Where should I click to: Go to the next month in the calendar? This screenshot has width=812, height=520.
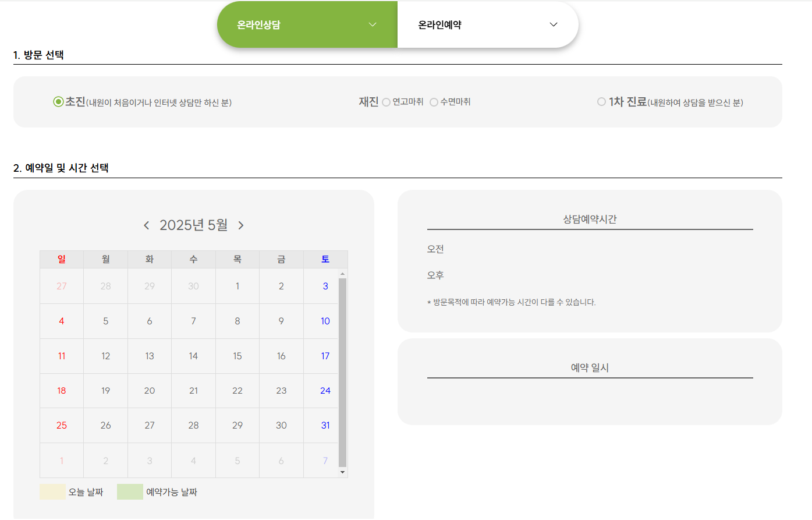pos(241,225)
